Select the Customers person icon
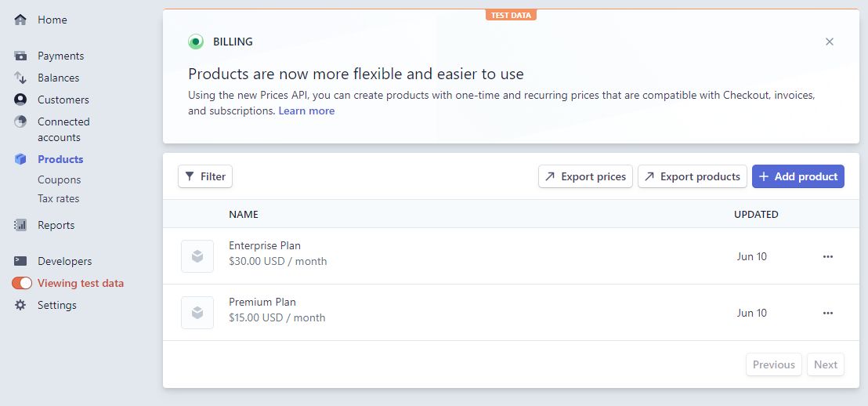The width and height of the screenshot is (868, 406). [x=20, y=100]
